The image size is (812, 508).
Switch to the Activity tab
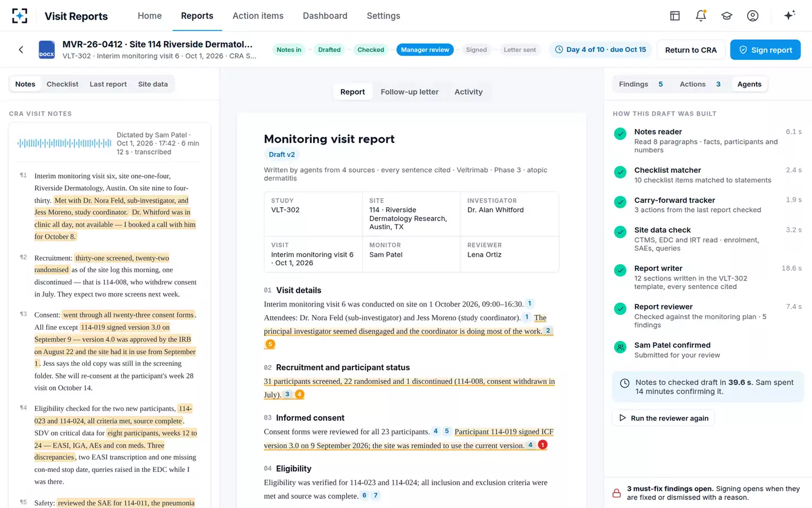point(469,92)
